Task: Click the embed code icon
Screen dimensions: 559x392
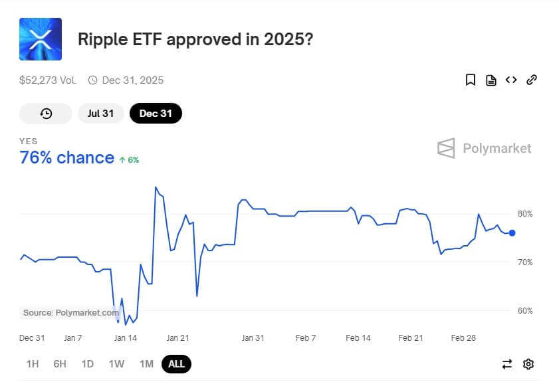Action: pos(511,80)
